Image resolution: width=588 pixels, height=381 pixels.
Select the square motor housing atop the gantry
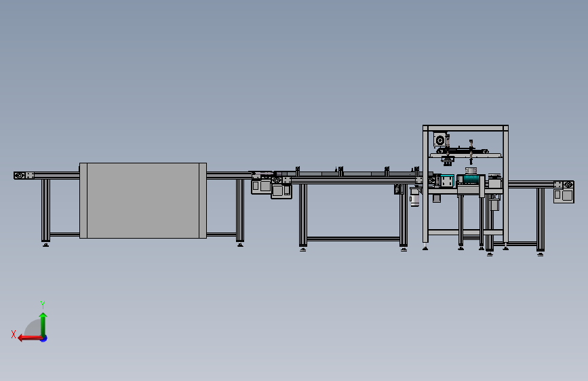click(x=439, y=140)
